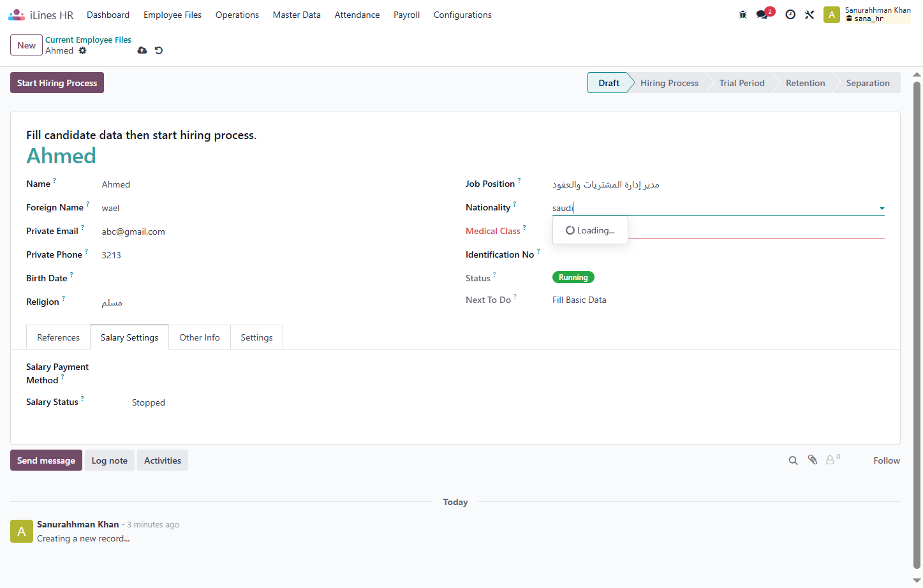
Task: Discard changes with the undo icon
Action: point(159,50)
